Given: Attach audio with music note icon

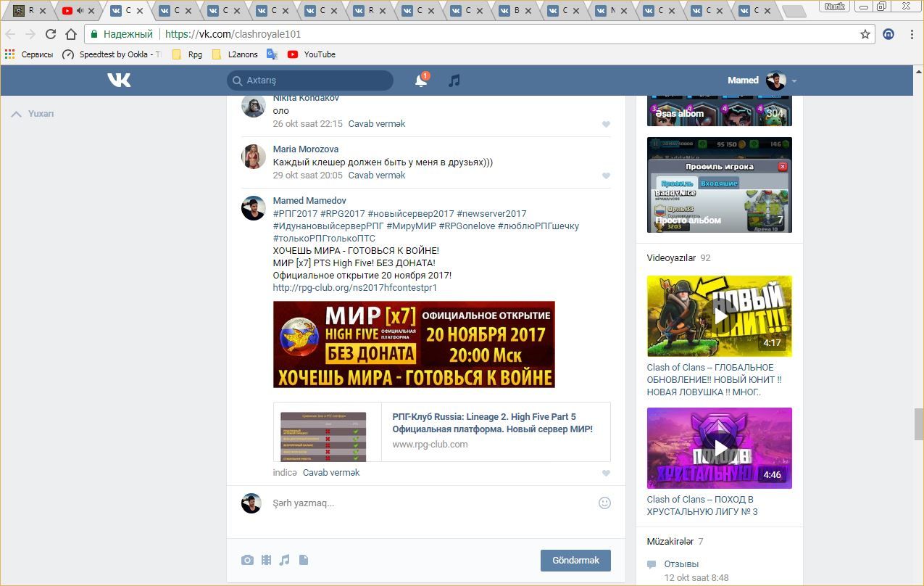Looking at the screenshot, I should [x=284, y=560].
